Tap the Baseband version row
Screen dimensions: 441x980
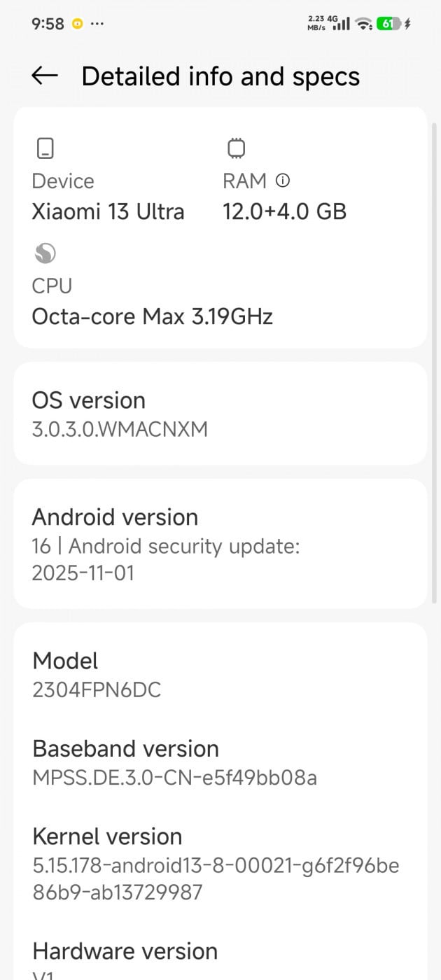pyautogui.click(x=220, y=762)
